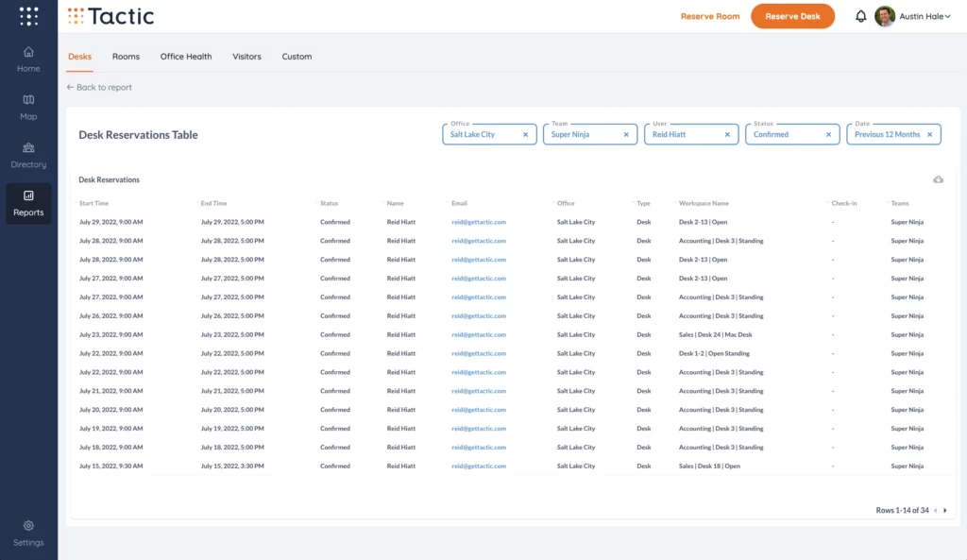
Task: Sort by End Time column header
Action: point(213,203)
